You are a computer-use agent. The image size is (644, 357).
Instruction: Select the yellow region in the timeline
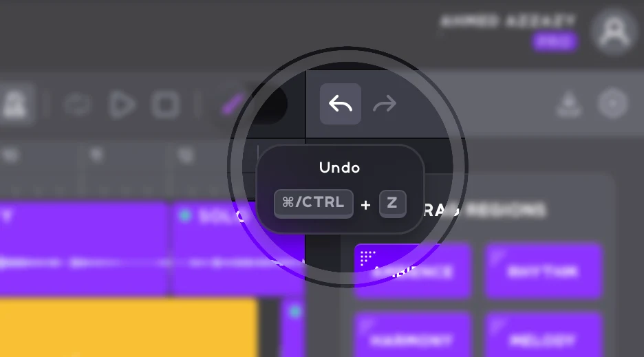129,328
